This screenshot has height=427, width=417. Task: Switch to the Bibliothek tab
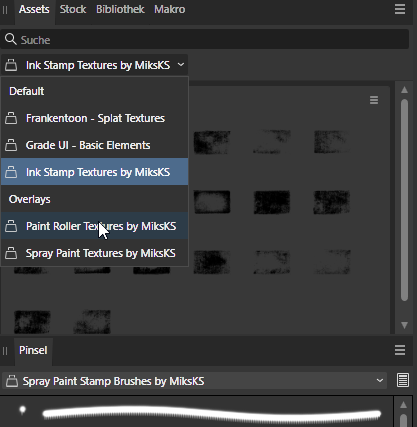pyautogui.click(x=120, y=9)
